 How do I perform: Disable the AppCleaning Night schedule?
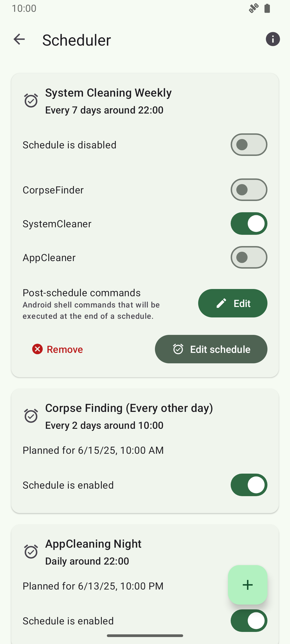click(249, 621)
